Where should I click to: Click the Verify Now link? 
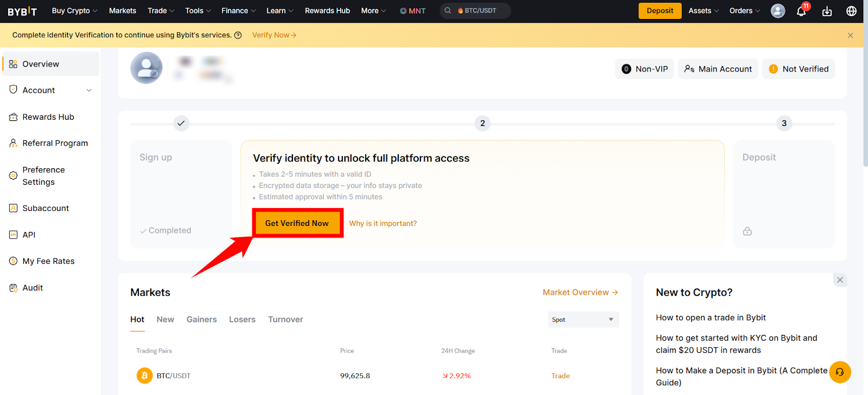[x=275, y=35]
